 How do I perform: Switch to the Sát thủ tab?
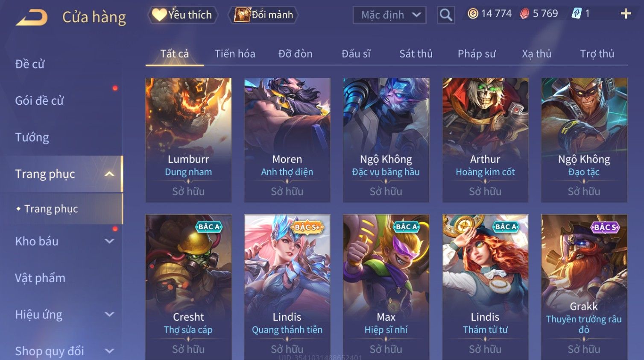pos(416,54)
